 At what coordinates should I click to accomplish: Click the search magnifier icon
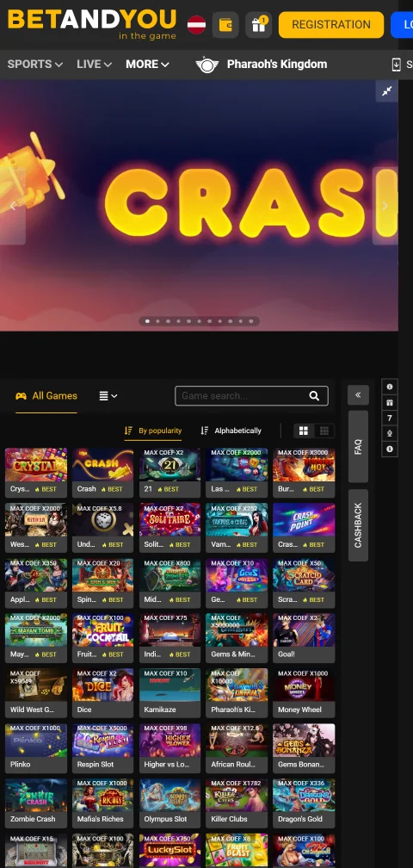pos(314,396)
